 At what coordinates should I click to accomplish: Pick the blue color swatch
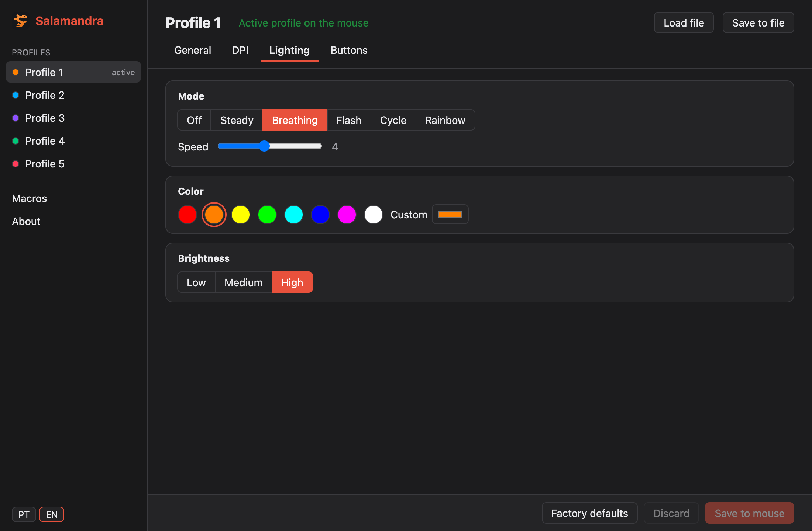tap(320, 215)
